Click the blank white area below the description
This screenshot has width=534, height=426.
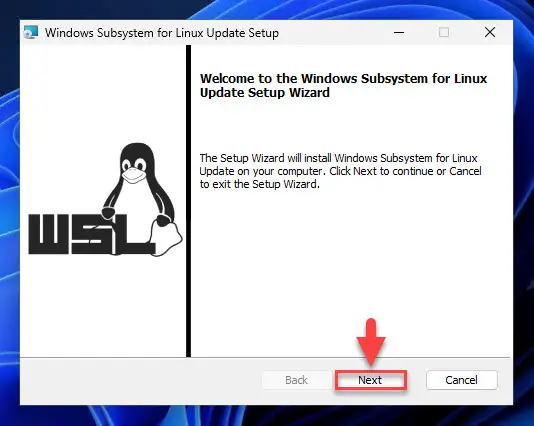click(x=351, y=272)
